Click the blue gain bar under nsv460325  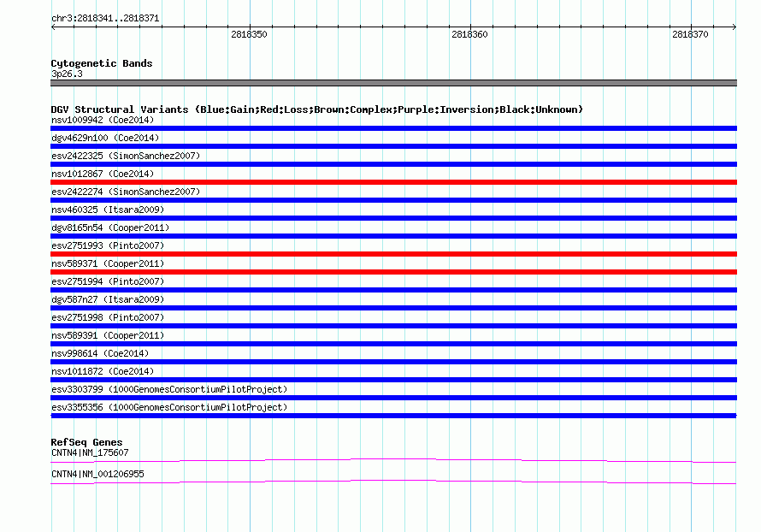coord(393,218)
